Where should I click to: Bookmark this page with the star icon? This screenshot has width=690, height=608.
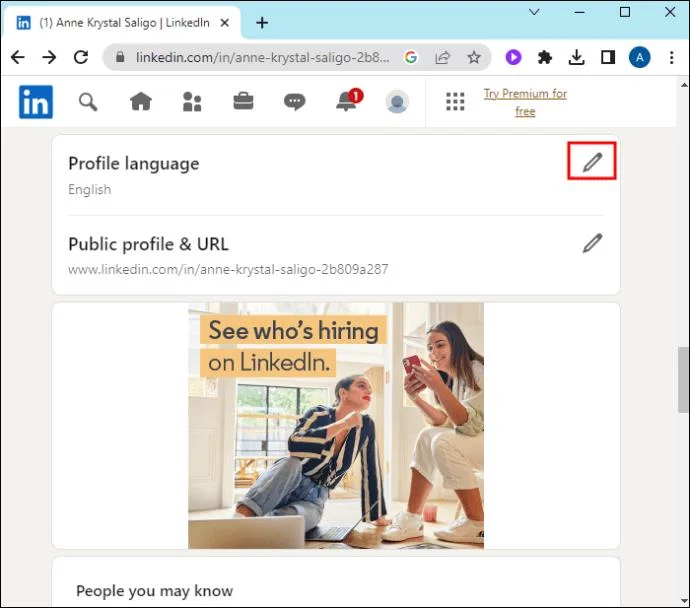[x=474, y=57]
